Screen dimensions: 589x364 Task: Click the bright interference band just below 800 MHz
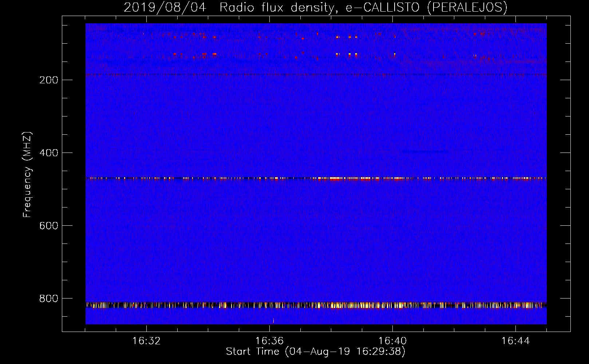pos(316,305)
